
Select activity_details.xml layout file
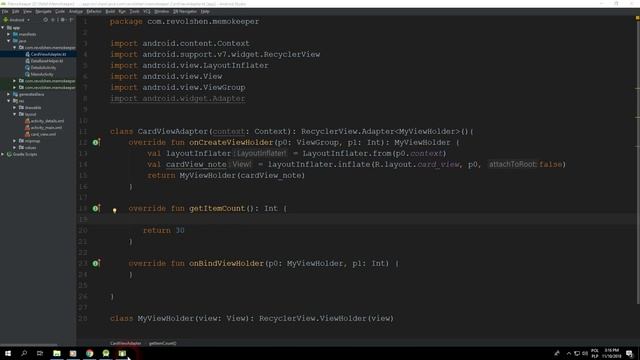point(44,121)
